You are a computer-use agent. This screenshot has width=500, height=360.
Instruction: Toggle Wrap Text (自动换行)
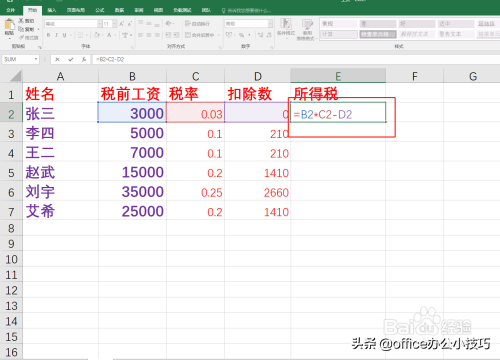click(197, 24)
